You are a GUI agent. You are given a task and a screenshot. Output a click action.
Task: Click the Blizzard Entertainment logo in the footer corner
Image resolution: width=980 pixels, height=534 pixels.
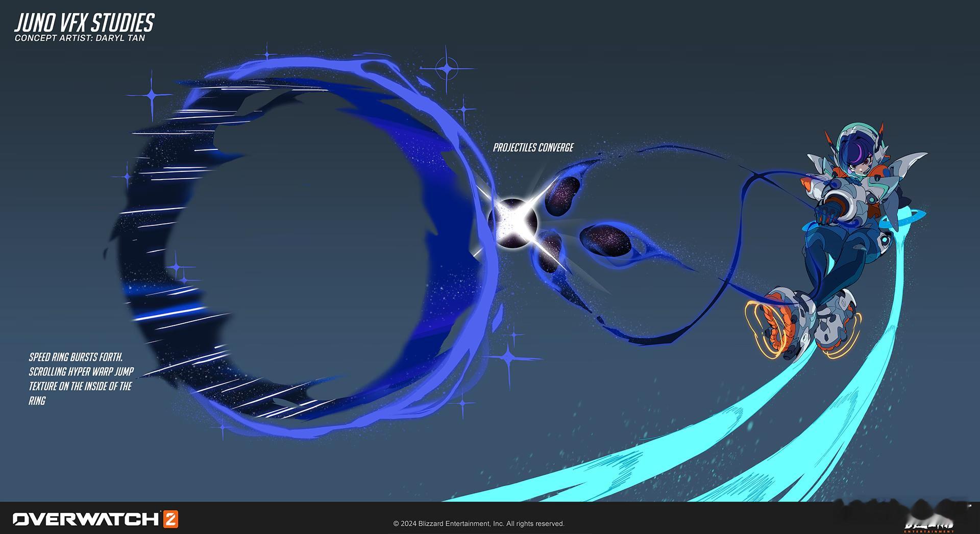click(928, 525)
